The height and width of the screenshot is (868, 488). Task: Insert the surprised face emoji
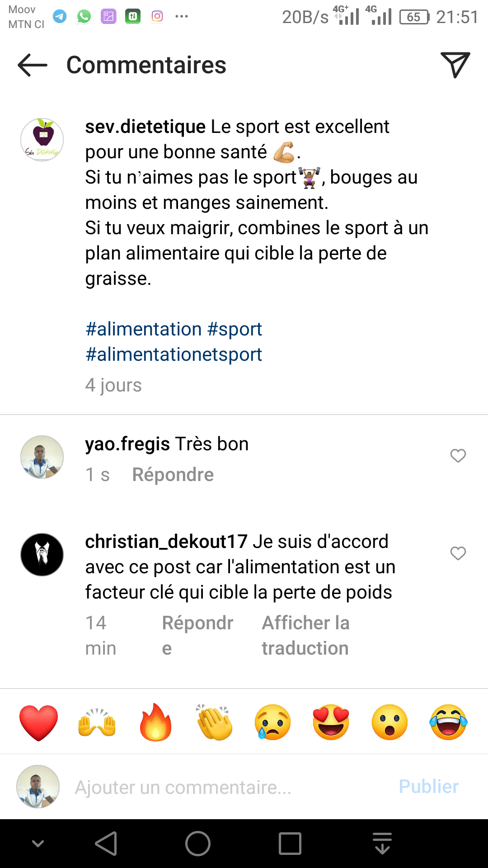click(389, 722)
